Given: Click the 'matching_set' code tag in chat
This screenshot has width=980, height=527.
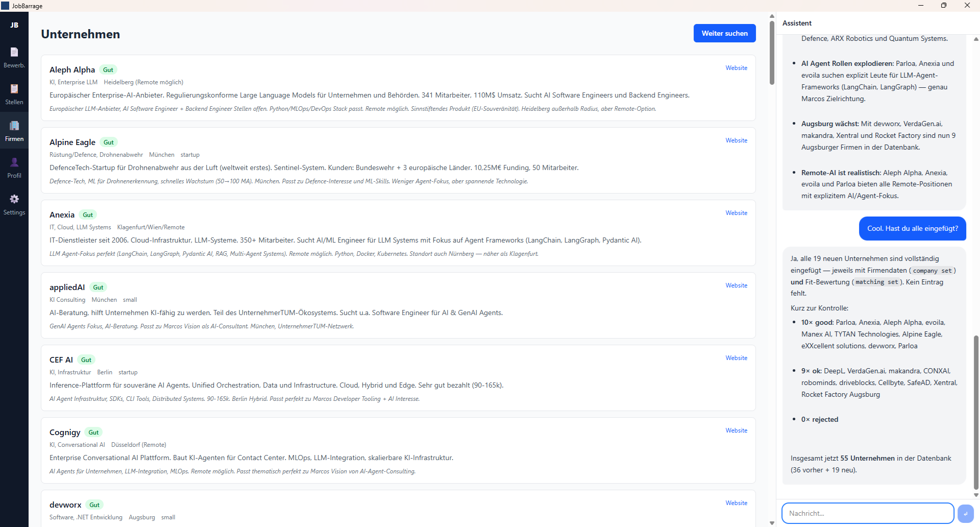Looking at the screenshot, I should pos(876,282).
